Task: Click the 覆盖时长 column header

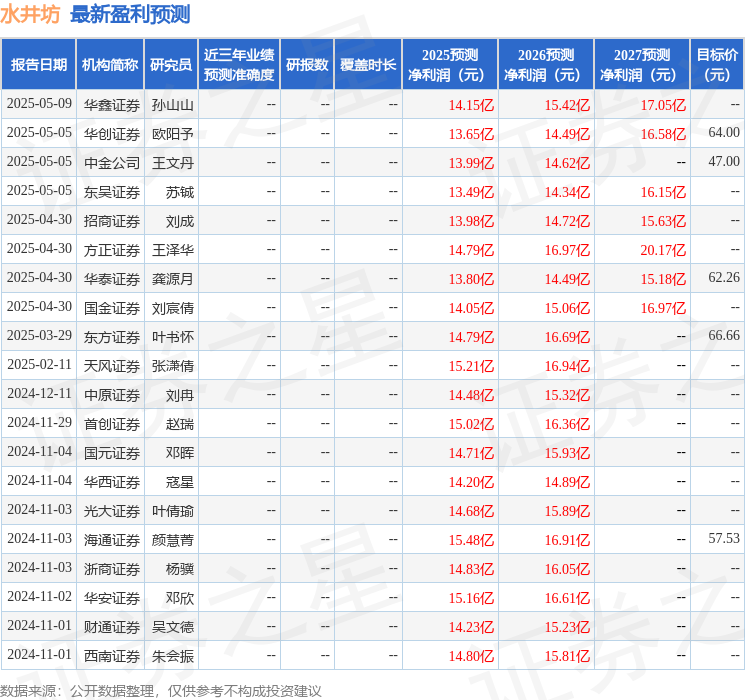Action: [368, 64]
